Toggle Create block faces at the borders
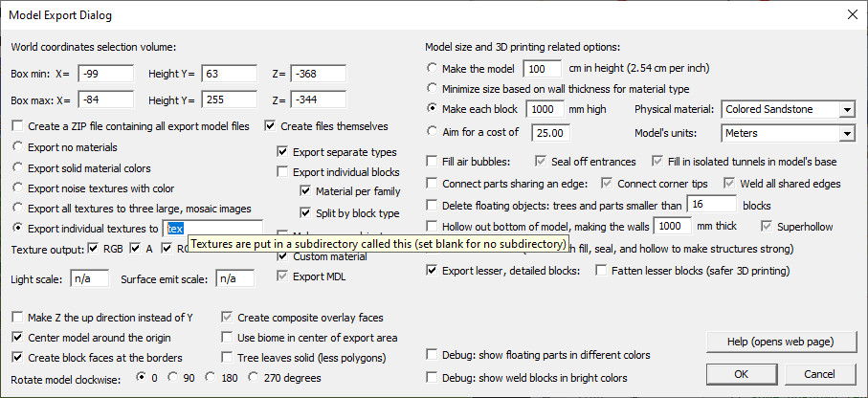 18,358
